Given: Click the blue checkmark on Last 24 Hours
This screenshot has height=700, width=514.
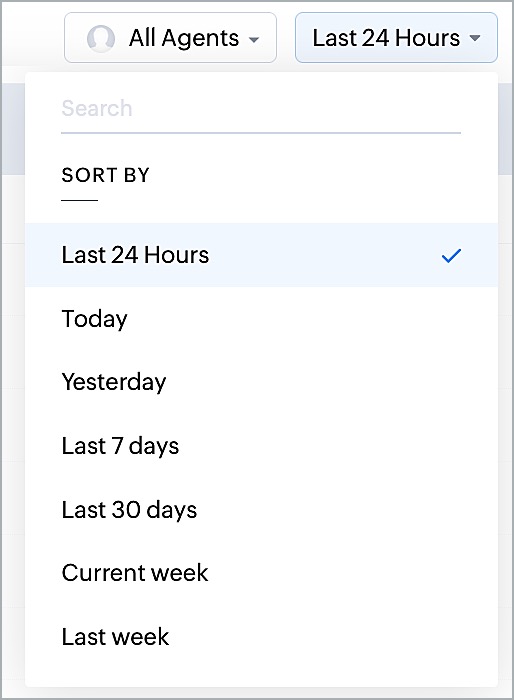Looking at the screenshot, I should (x=451, y=255).
